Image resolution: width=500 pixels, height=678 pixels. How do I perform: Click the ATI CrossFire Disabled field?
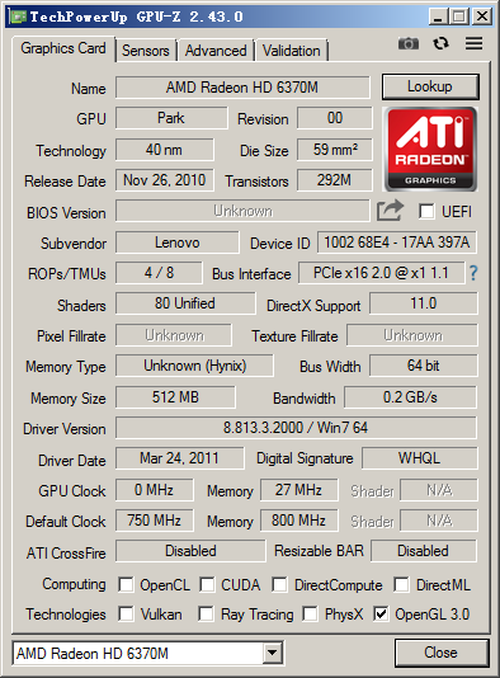coord(191,551)
